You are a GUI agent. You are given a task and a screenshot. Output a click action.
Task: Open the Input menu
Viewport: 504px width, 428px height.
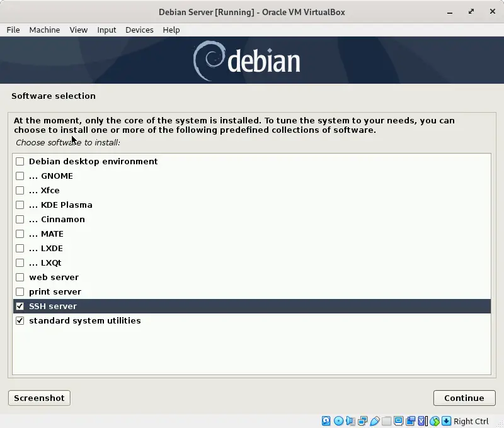click(106, 30)
